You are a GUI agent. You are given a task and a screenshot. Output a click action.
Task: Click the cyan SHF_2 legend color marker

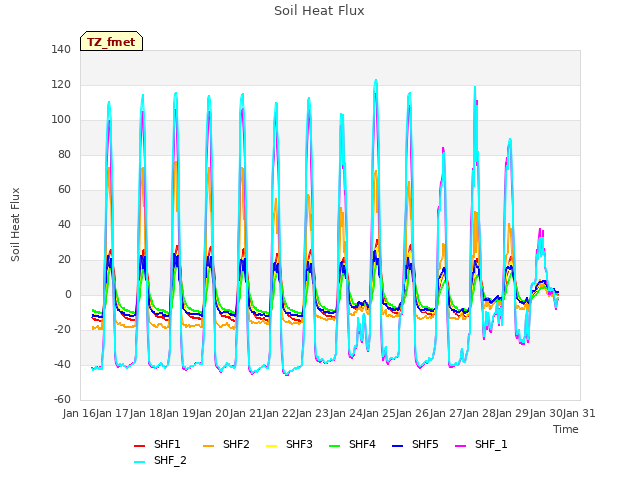(x=140, y=462)
